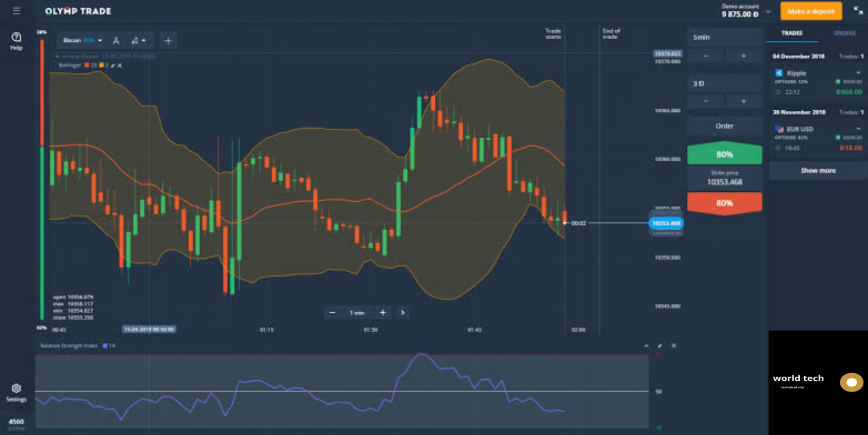The width and height of the screenshot is (868, 435).
Task: Click the green 80% Up button
Action: pyautogui.click(x=725, y=154)
